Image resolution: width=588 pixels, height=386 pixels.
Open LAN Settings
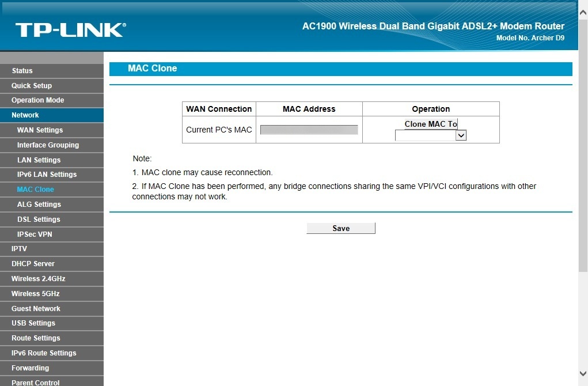tap(38, 160)
